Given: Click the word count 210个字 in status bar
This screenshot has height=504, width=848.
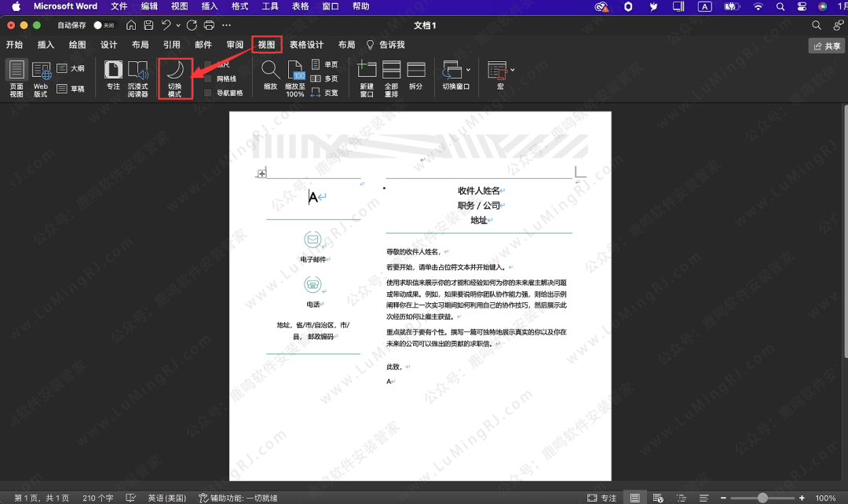Looking at the screenshot, I should click(97, 498).
